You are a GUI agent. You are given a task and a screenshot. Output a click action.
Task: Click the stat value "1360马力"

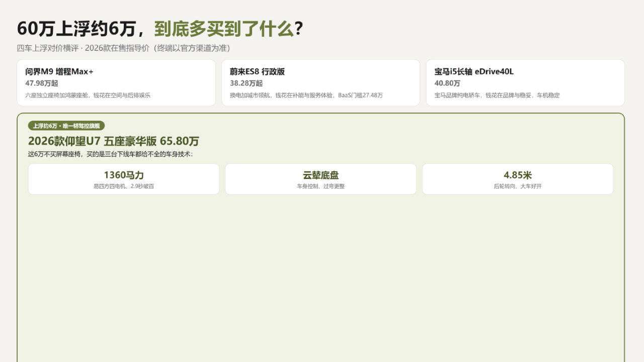(x=124, y=175)
